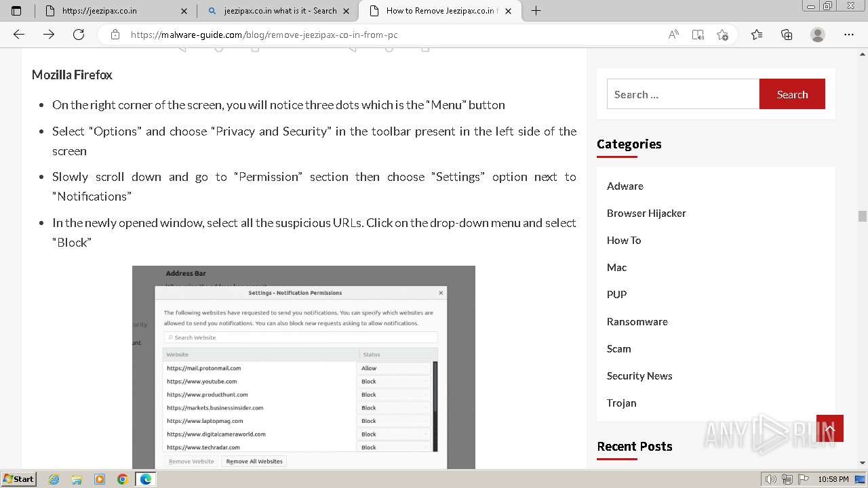View site information lock icon

(x=115, y=35)
